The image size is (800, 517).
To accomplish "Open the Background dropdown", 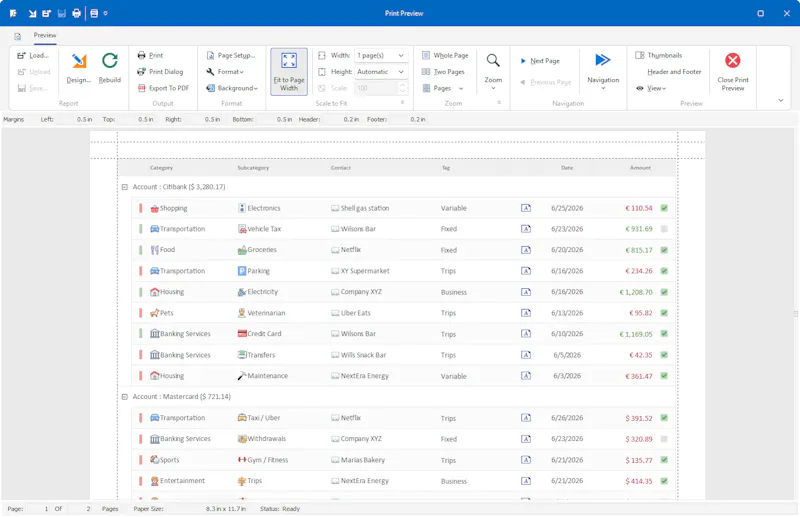I will pos(232,88).
